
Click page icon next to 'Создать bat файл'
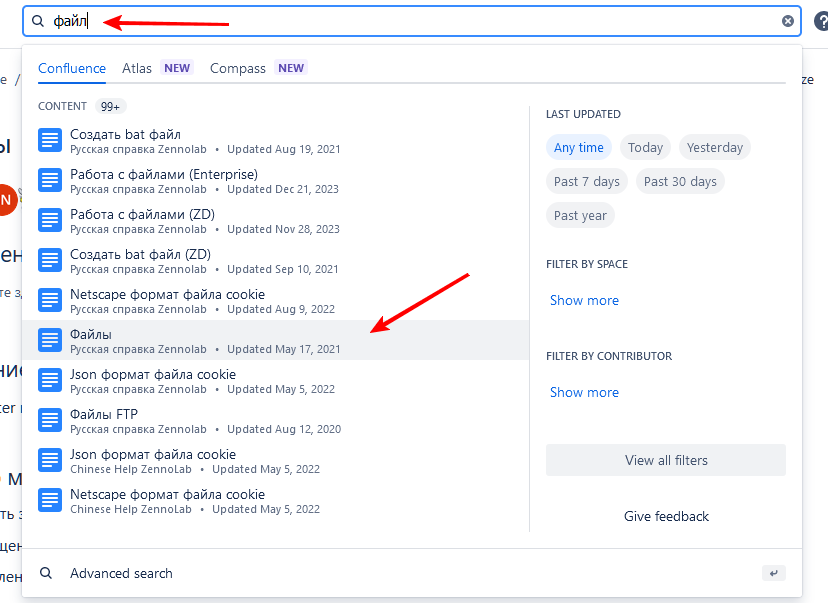point(50,140)
